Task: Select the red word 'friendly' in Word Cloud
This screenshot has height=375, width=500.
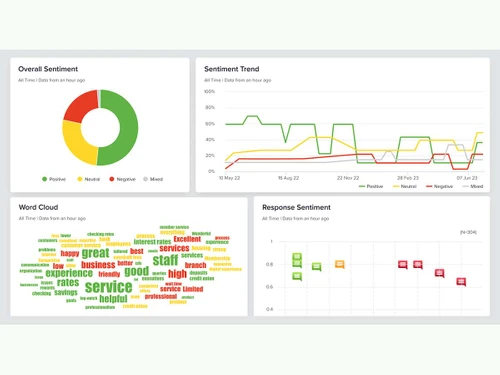Action: click(x=109, y=274)
